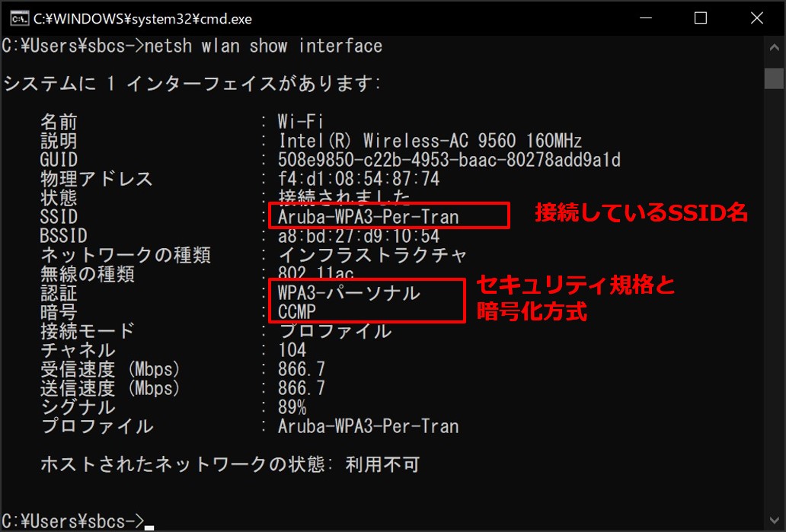Click the label 認証
This screenshot has height=532, width=786.
pyautogui.click(x=59, y=293)
